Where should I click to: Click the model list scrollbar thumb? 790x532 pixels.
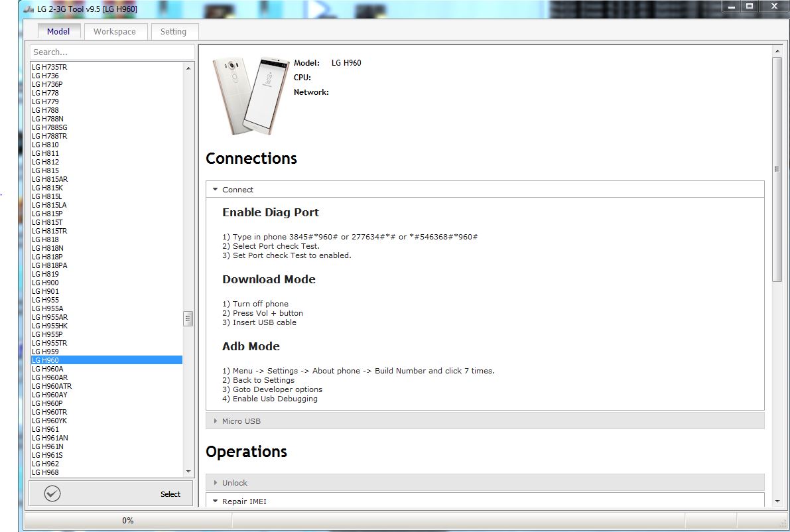188,318
